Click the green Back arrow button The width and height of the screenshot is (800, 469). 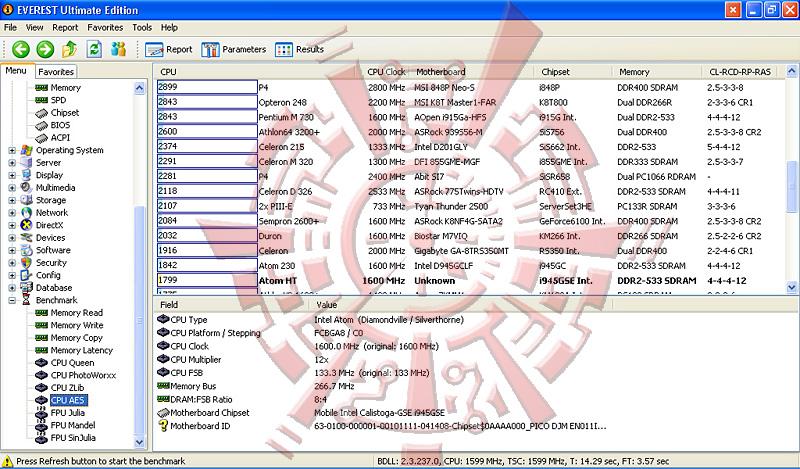[21, 50]
